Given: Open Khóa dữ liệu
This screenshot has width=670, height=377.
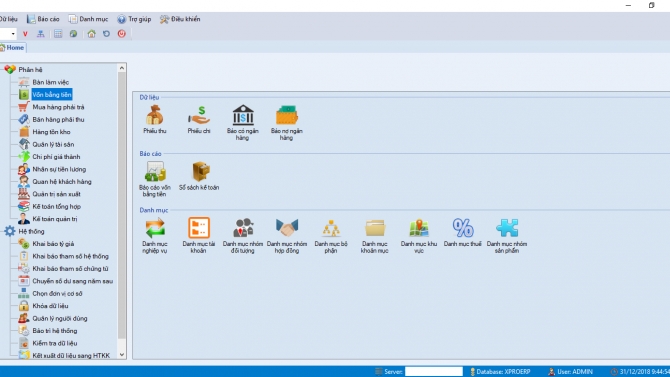Looking at the screenshot, I should pos(50,306).
